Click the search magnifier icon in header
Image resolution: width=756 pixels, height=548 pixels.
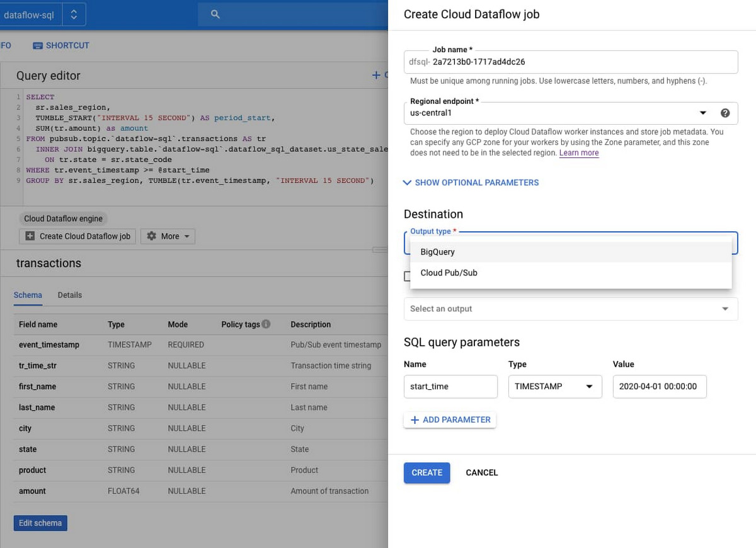pyautogui.click(x=215, y=14)
